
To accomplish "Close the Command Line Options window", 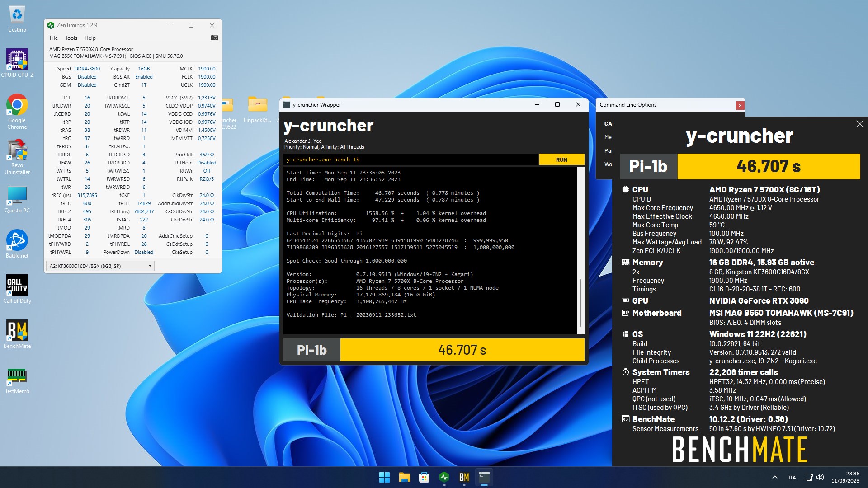I will (740, 105).
